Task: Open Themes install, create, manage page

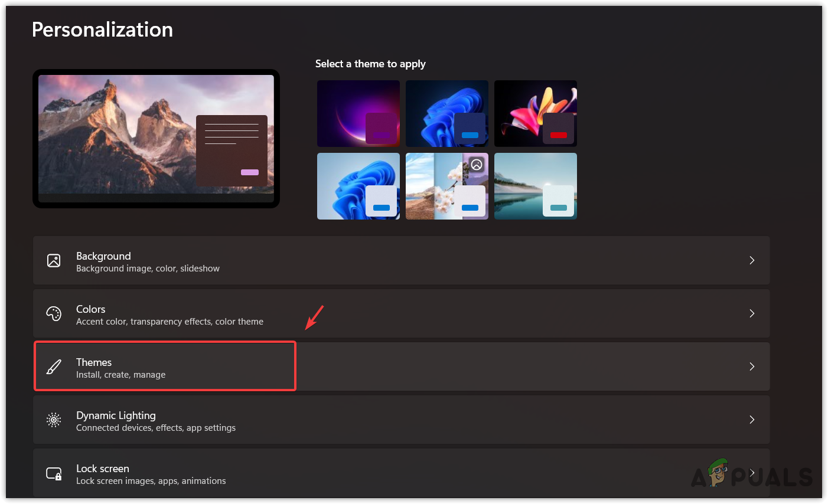Action: [x=402, y=366]
